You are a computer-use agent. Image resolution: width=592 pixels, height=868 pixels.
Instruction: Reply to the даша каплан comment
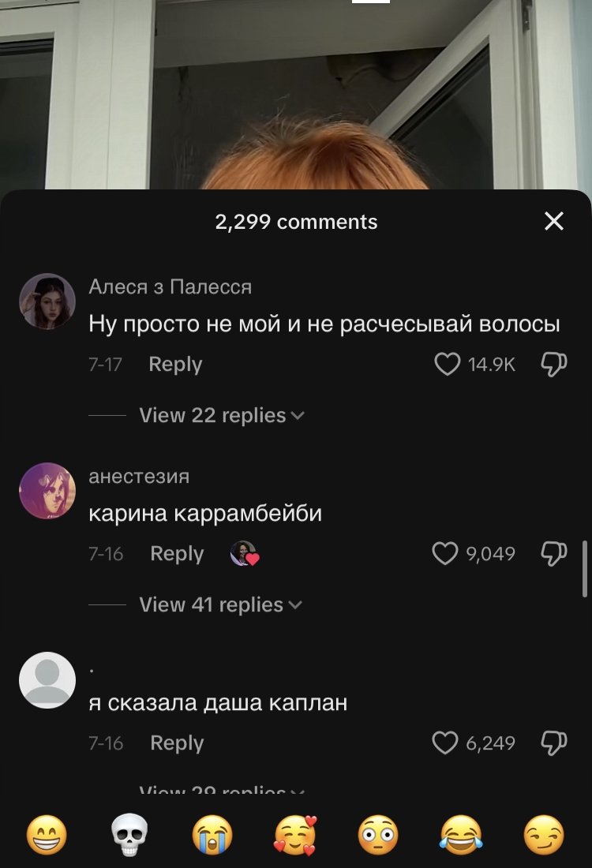coord(178,743)
